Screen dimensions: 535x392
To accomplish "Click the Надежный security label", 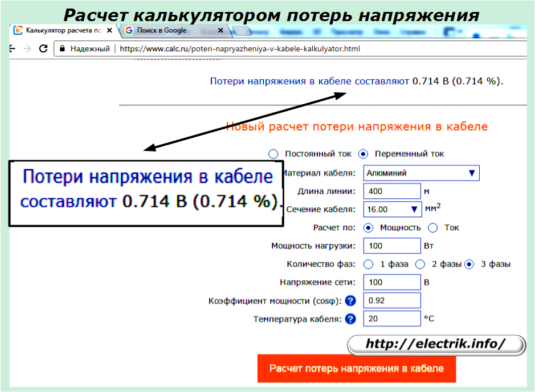I will click(x=90, y=49).
